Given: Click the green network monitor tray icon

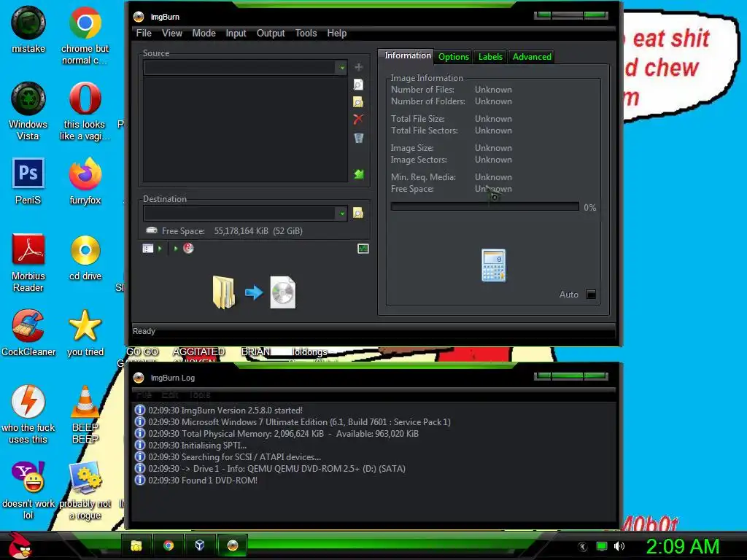Looking at the screenshot, I should pyautogui.click(x=602, y=546).
